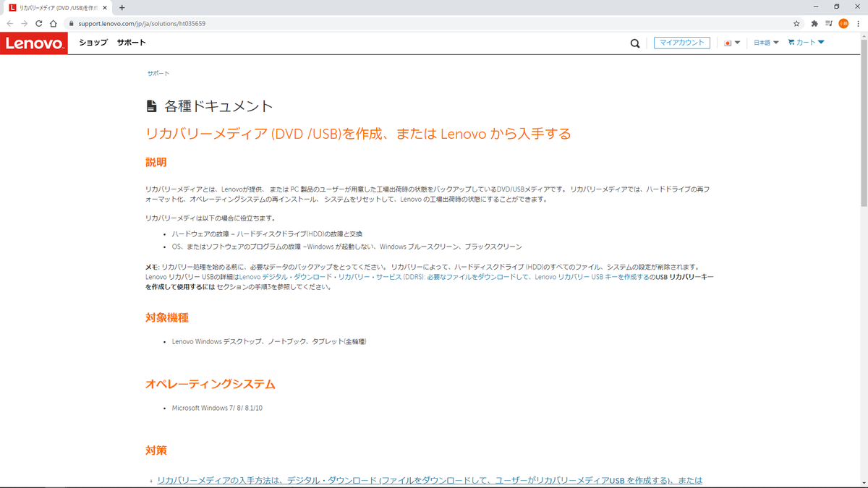The image size is (868, 488).
Task: Open the サポート menu
Action: click(x=132, y=43)
